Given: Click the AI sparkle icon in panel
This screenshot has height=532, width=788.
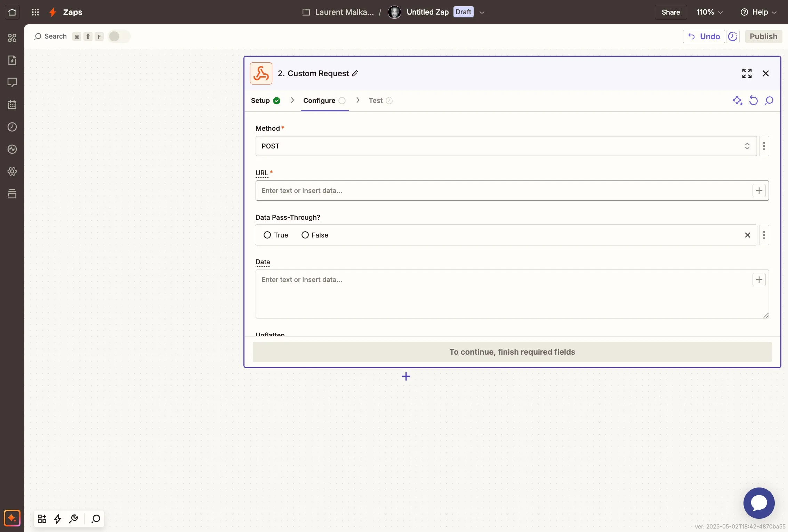Looking at the screenshot, I should (x=737, y=100).
